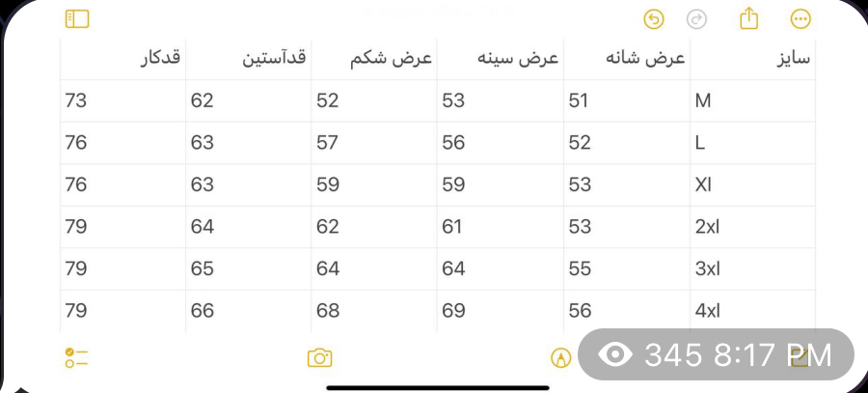Select the قدکار column header
This screenshot has width=868, height=393.
[x=122, y=59]
